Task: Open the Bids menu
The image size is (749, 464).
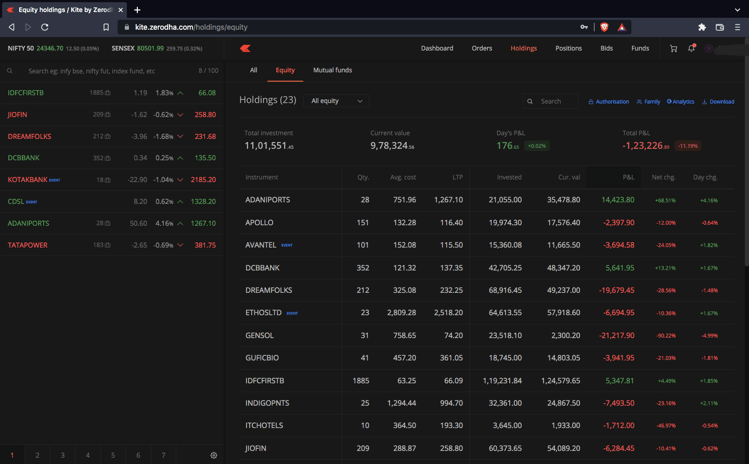Action: coord(607,48)
